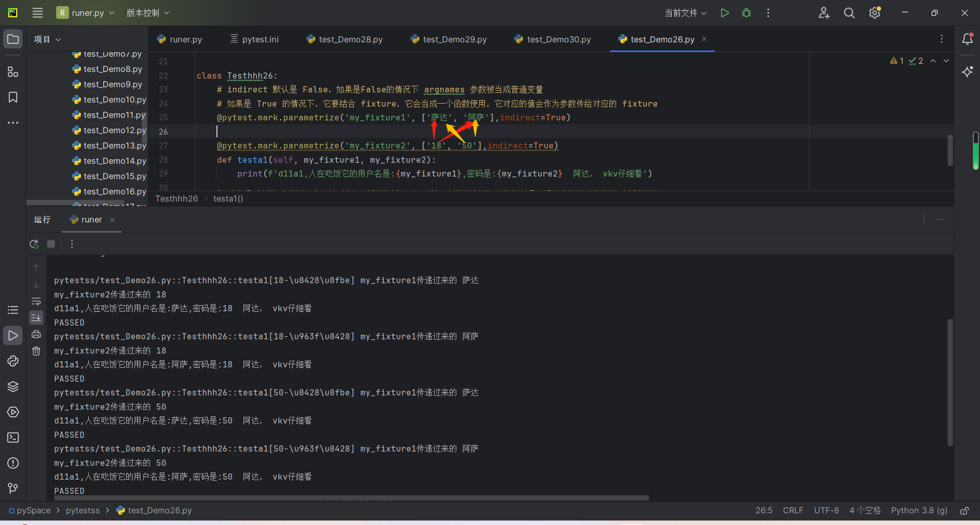The height and width of the screenshot is (525, 980).
Task: Go to previous highlighted error arrow
Action: click(933, 61)
